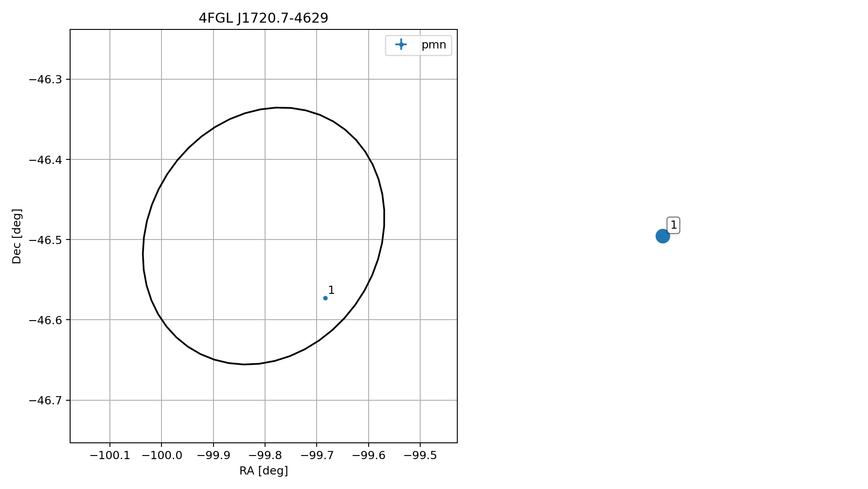Click the Dec [deg] axis label
Viewport: 868px width, 489px height.
tap(17, 236)
